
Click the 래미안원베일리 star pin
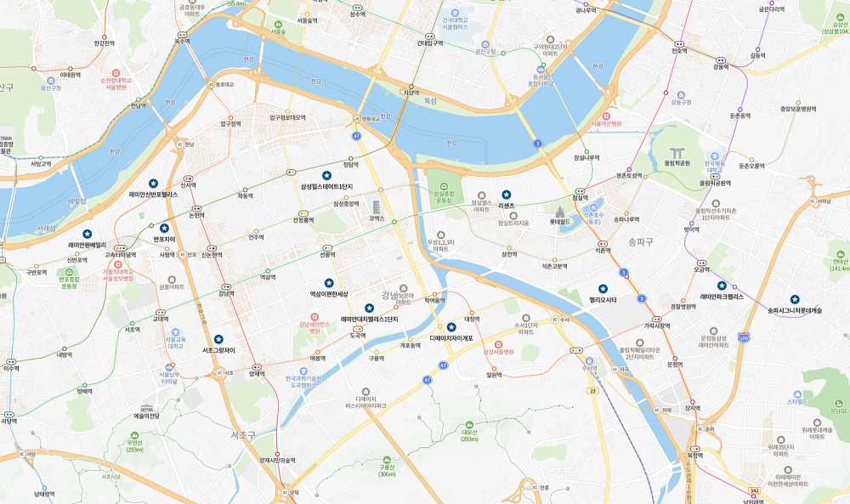(87, 234)
